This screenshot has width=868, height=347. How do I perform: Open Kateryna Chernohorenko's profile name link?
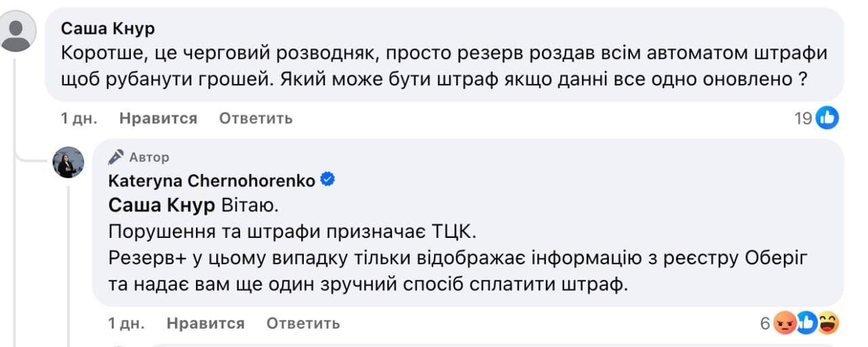(212, 181)
